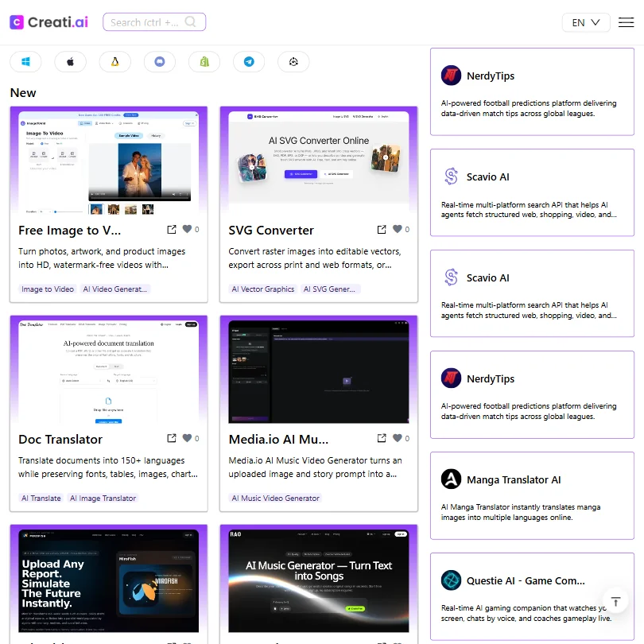Like the Media.io AI Mu... tool
The height and width of the screenshot is (644, 644).
398,438
